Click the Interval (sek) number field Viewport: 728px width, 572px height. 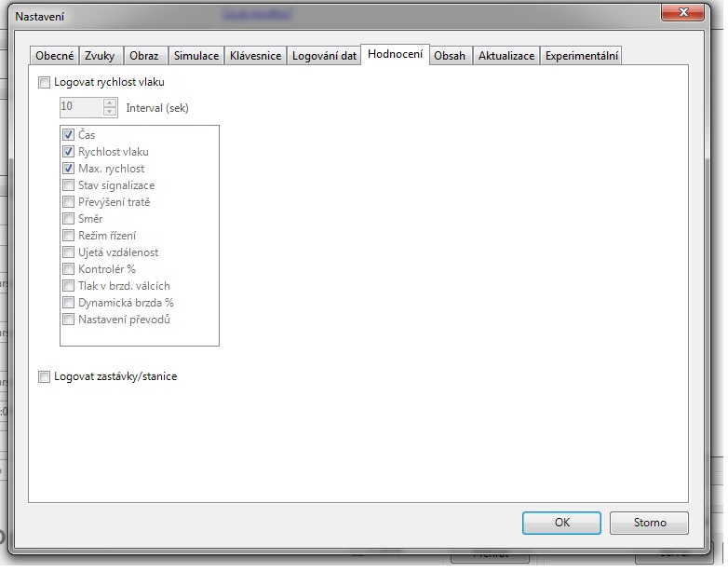[80, 107]
